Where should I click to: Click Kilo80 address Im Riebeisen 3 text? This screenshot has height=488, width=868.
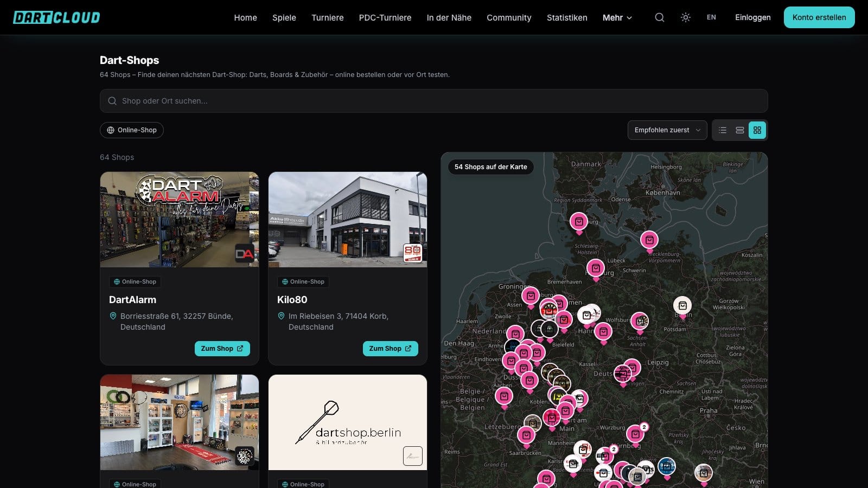339,322
